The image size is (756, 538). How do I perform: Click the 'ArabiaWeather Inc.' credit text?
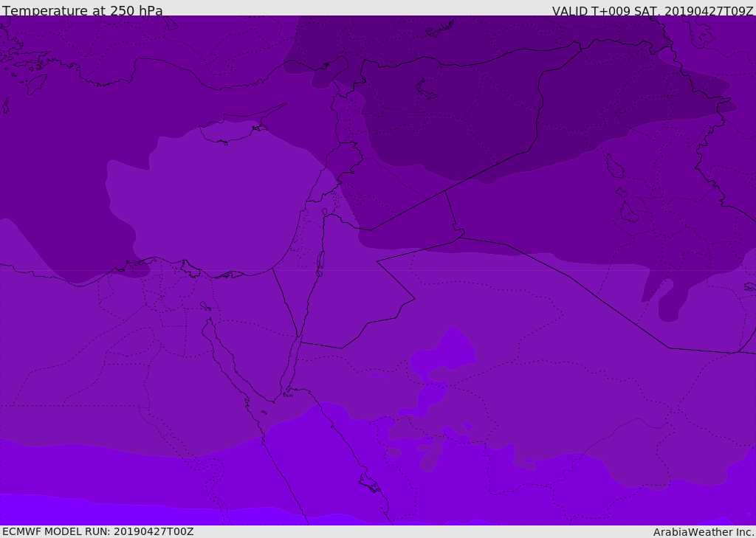pos(704,532)
